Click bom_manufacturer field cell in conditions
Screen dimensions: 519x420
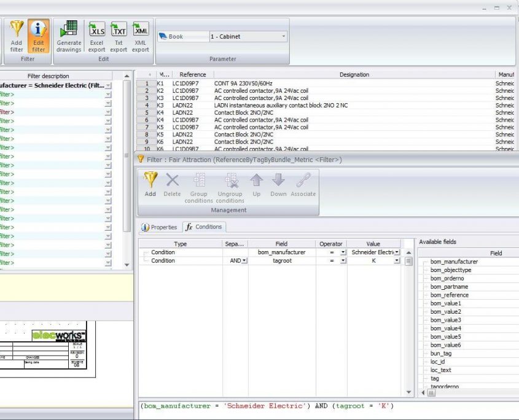(282, 252)
